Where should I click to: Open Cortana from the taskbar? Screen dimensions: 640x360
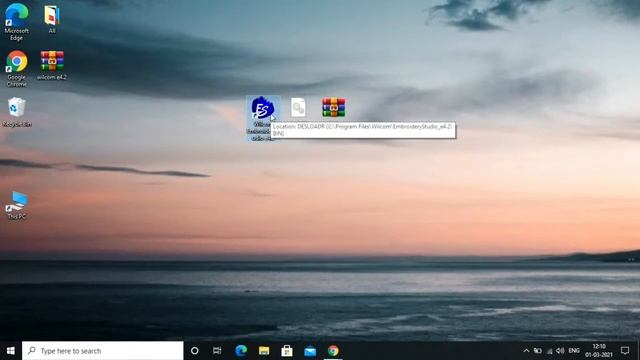coord(195,351)
